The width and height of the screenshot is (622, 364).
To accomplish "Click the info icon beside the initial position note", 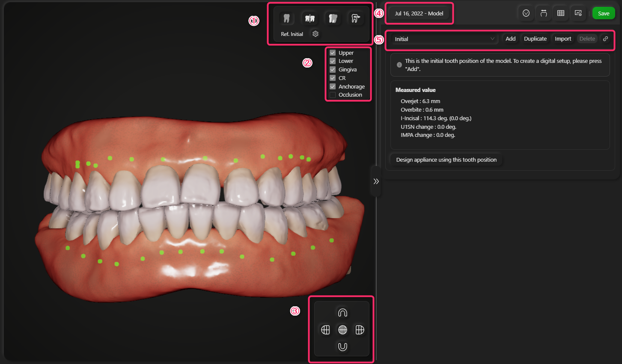I will 399,65.
